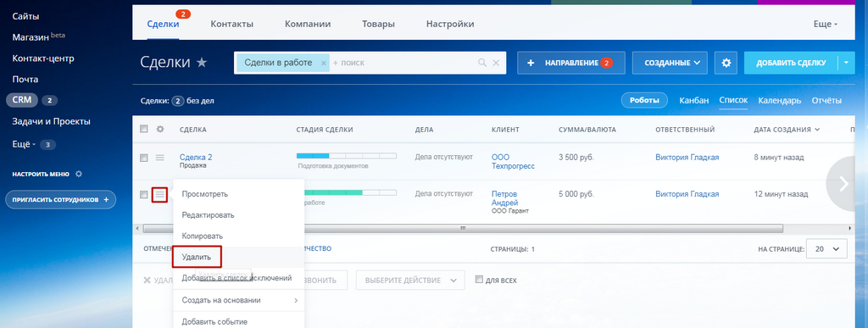Open the Сделка 2 link
The width and height of the screenshot is (868, 328).
[x=196, y=157]
